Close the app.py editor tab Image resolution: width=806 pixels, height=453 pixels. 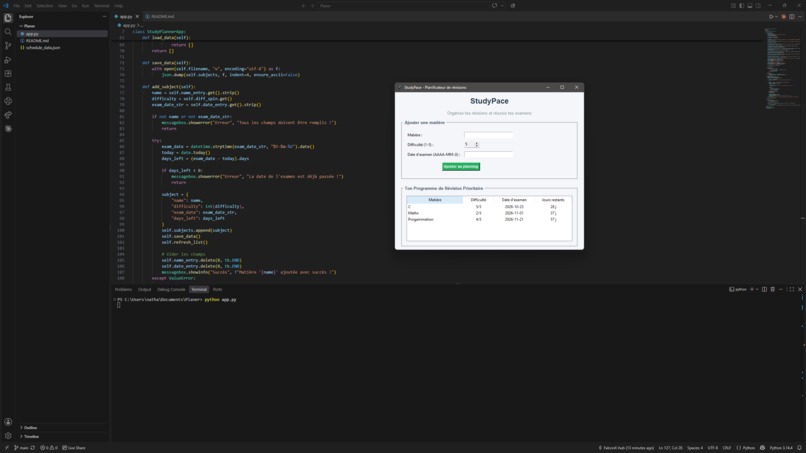pyautogui.click(x=137, y=16)
